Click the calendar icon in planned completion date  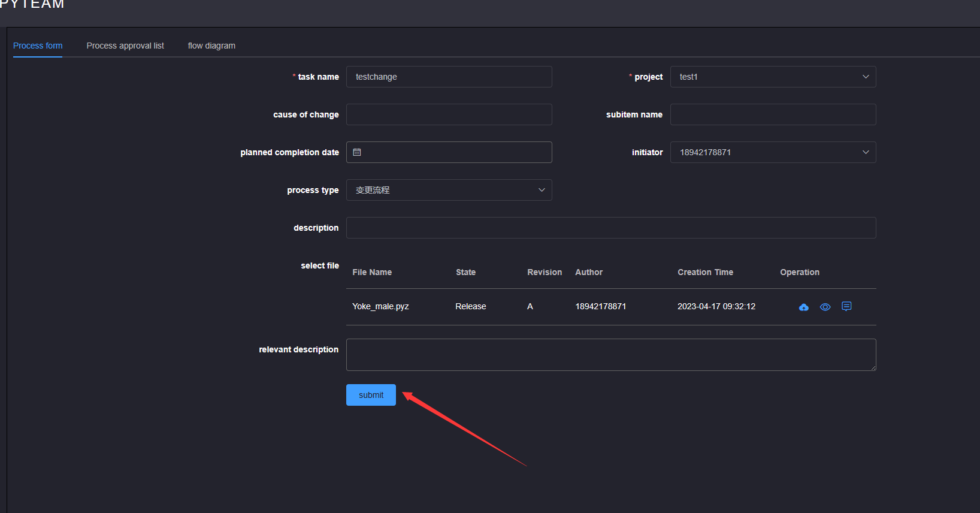click(x=357, y=152)
